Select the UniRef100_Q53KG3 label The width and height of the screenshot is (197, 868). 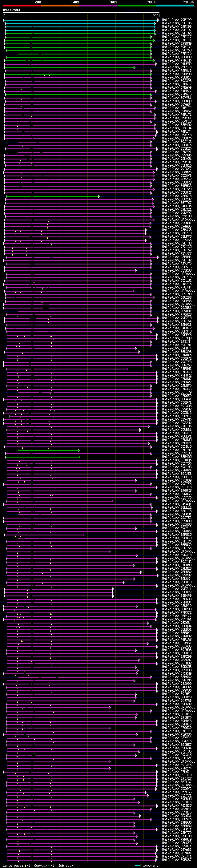(177, 271)
